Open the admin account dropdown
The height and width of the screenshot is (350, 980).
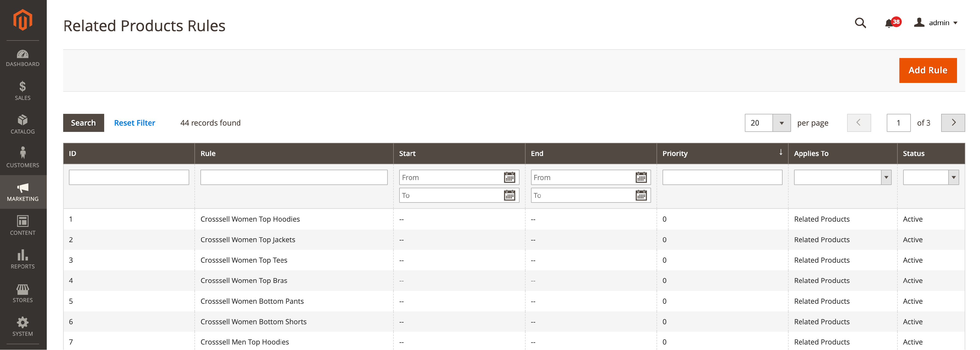(936, 23)
